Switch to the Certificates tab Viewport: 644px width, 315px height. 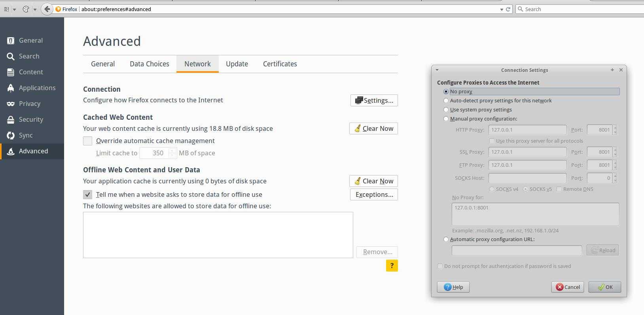(280, 64)
